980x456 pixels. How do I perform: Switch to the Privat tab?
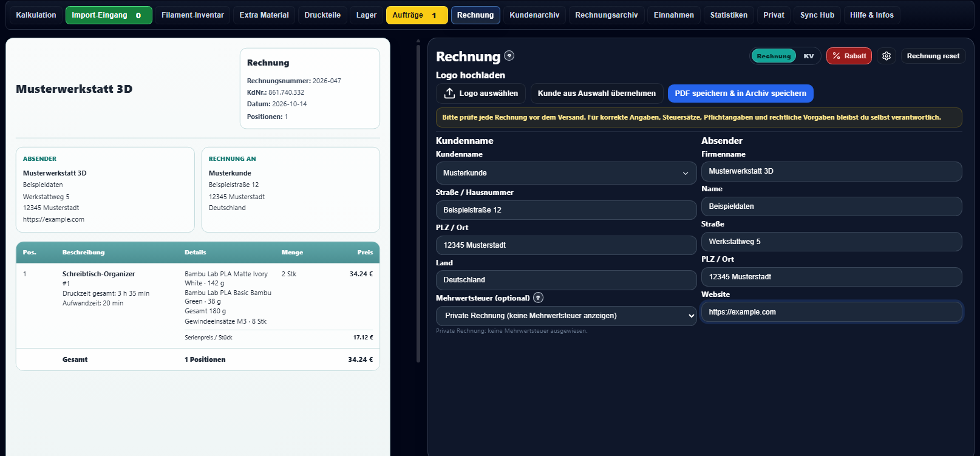tap(774, 15)
